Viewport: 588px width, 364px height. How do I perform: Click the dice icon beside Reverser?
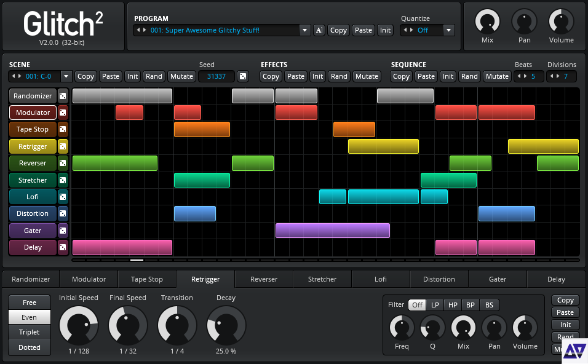[x=63, y=163]
